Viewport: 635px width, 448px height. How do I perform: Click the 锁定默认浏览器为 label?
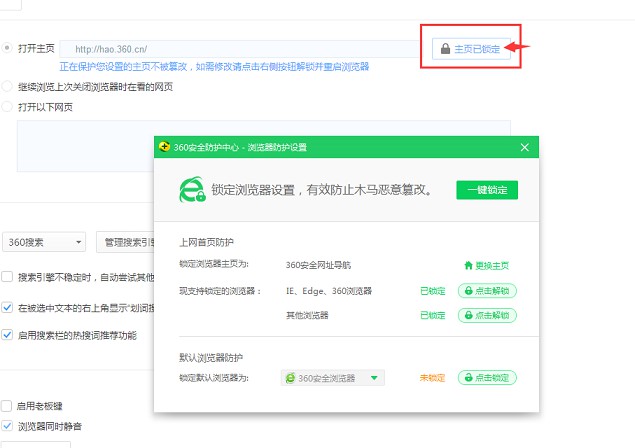tap(214, 378)
